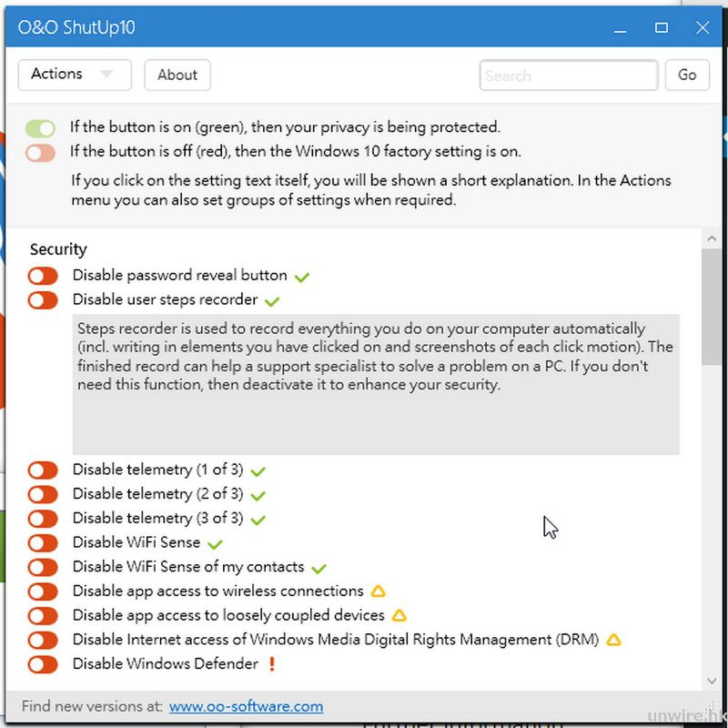Click the Disable user steps recorder setting text

tap(165, 299)
